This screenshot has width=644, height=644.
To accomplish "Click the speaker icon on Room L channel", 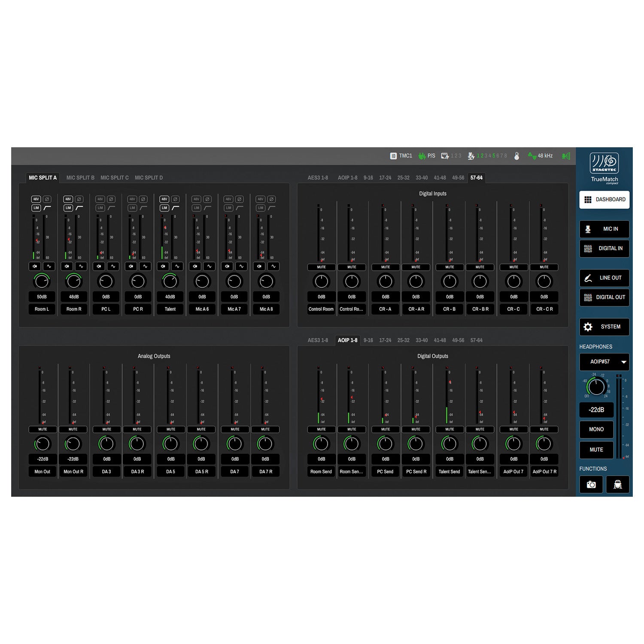I will (35, 266).
